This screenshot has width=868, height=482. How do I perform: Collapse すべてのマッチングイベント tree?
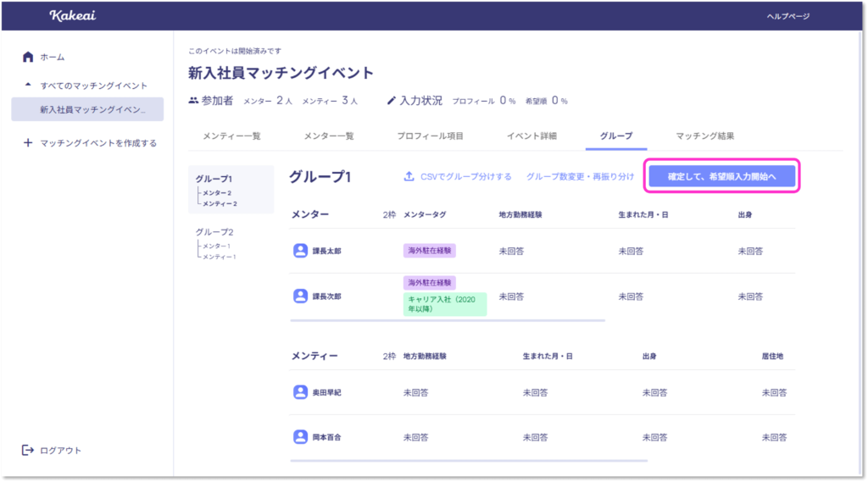point(28,86)
